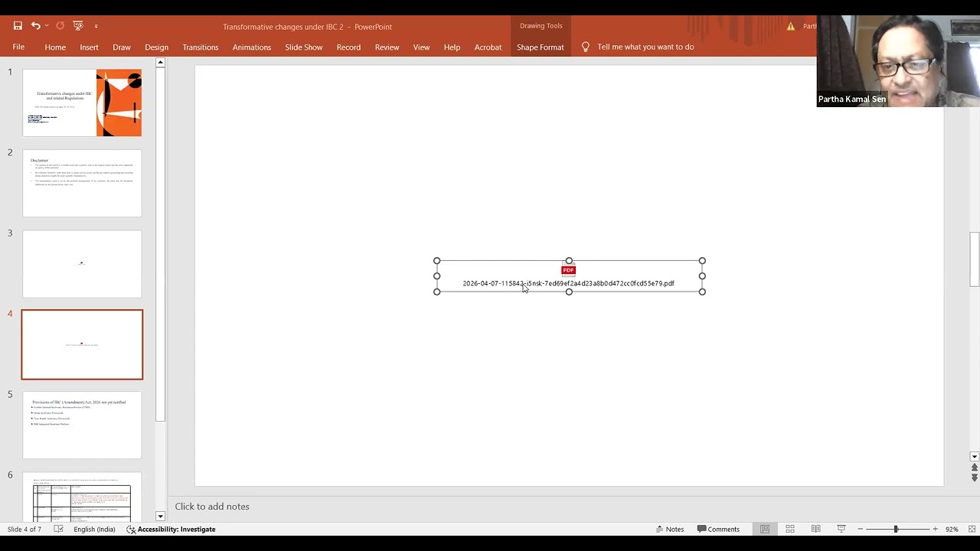Select slide 6 table thumbnail

pos(82,497)
